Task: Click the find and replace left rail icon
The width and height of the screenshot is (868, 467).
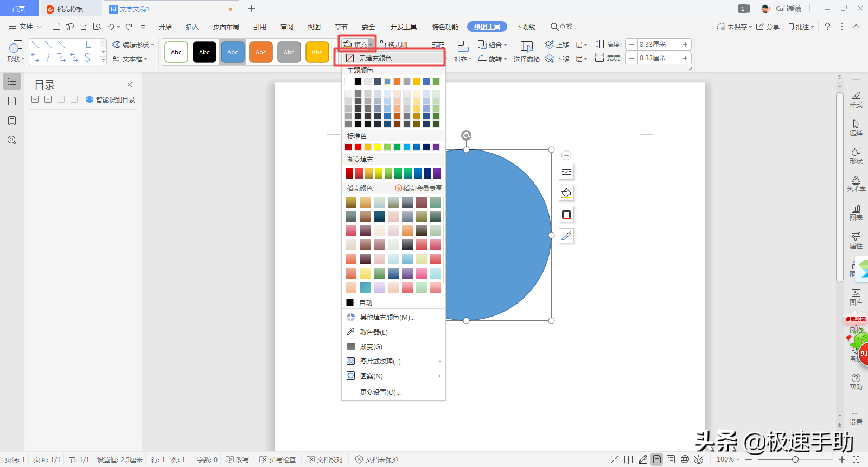Action: point(12,140)
